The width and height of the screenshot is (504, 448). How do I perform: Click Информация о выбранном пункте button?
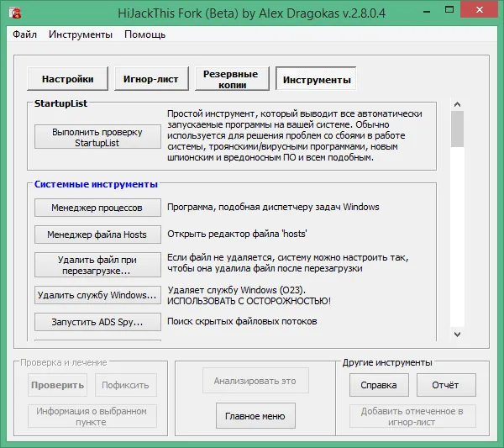92,416
